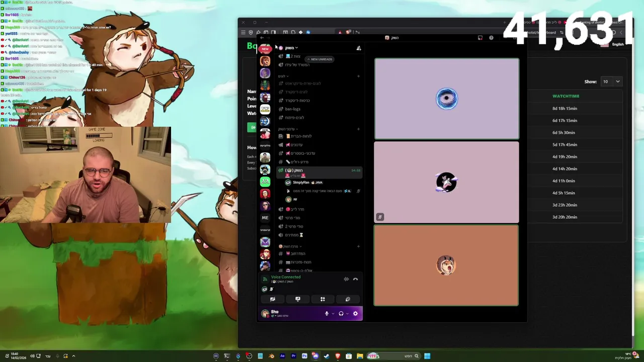Add channel to עדכוני השוק category
644x362 pixels.
(359, 129)
